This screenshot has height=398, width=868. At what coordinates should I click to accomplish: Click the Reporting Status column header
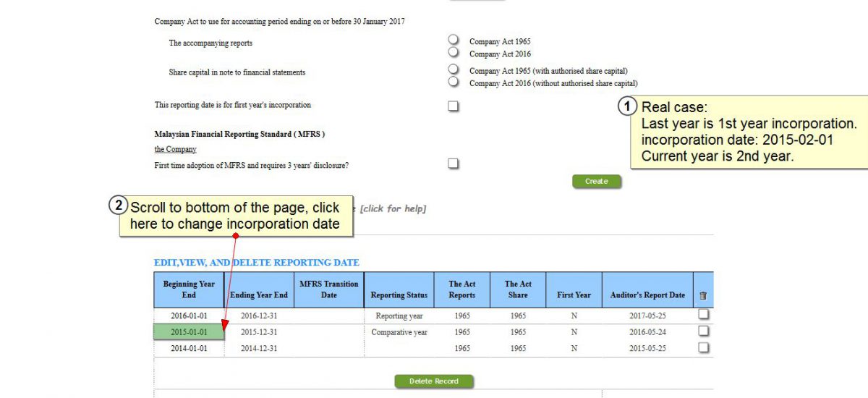coord(399,295)
